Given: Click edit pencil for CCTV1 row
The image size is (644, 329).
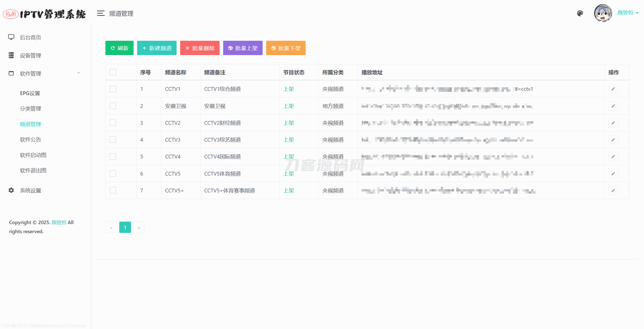Looking at the screenshot, I should coord(613,89).
